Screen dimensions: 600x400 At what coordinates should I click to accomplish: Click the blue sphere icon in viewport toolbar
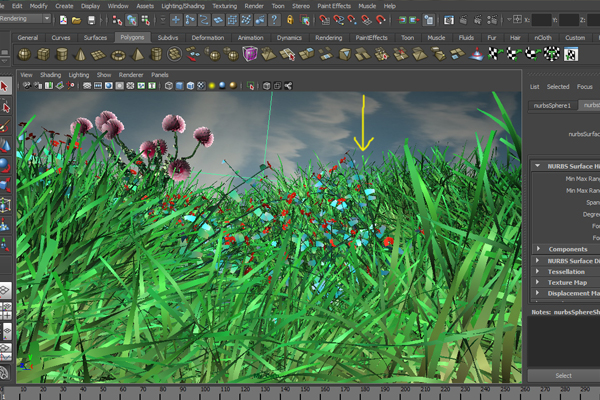(x=222, y=86)
